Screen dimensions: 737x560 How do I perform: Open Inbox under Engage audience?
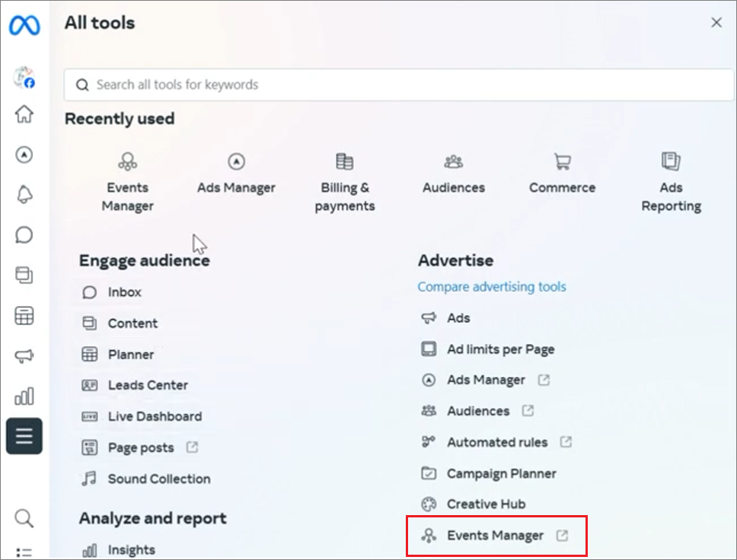[x=111, y=292]
